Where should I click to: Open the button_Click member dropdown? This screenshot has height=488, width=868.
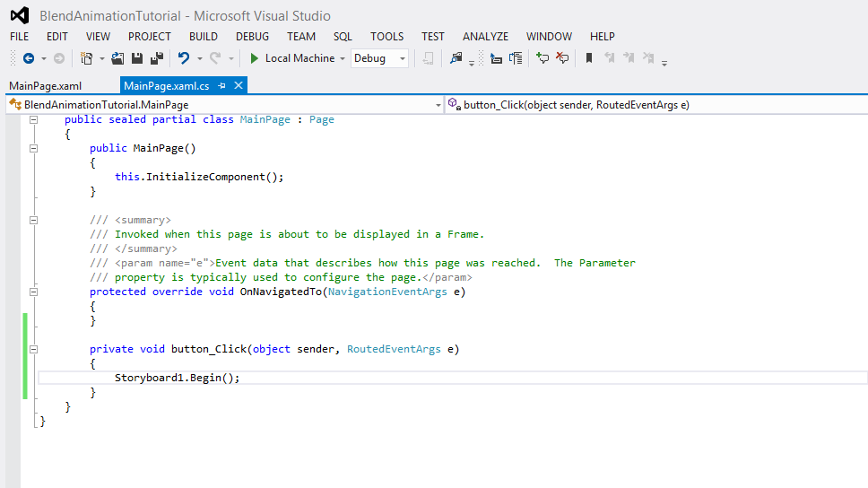pos(657,105)
